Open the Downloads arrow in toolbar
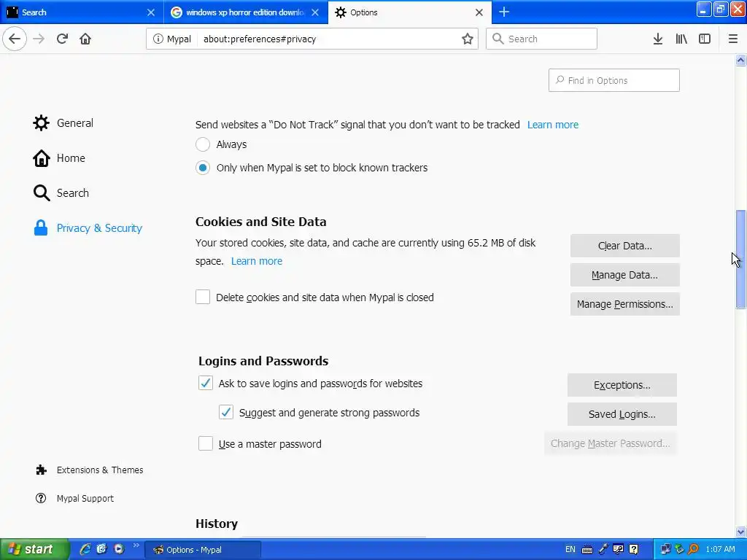Image resolution: width=747 pixels, height=560 pixels. 658,39
